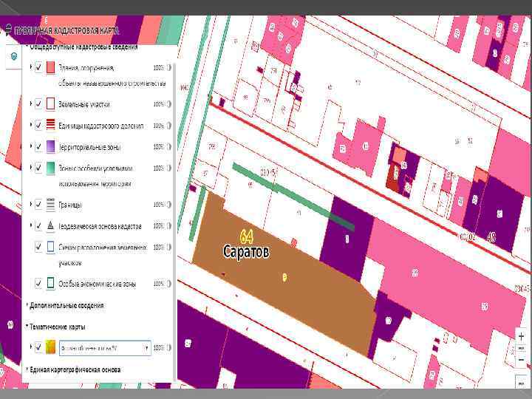Click the triangle geodetic base symbol
The height and width of the screenshot is (399, 532).
50,225
